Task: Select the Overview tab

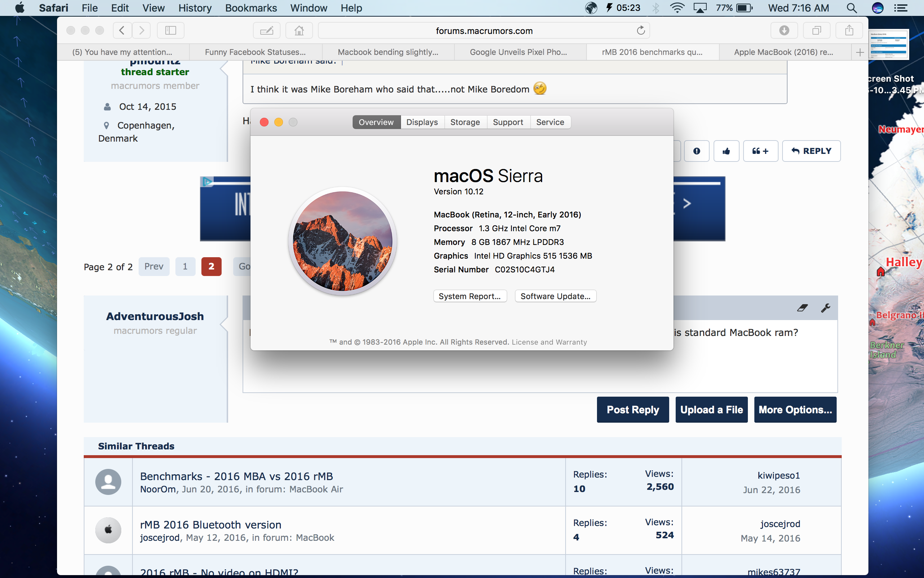Action: tap(376, 122)
